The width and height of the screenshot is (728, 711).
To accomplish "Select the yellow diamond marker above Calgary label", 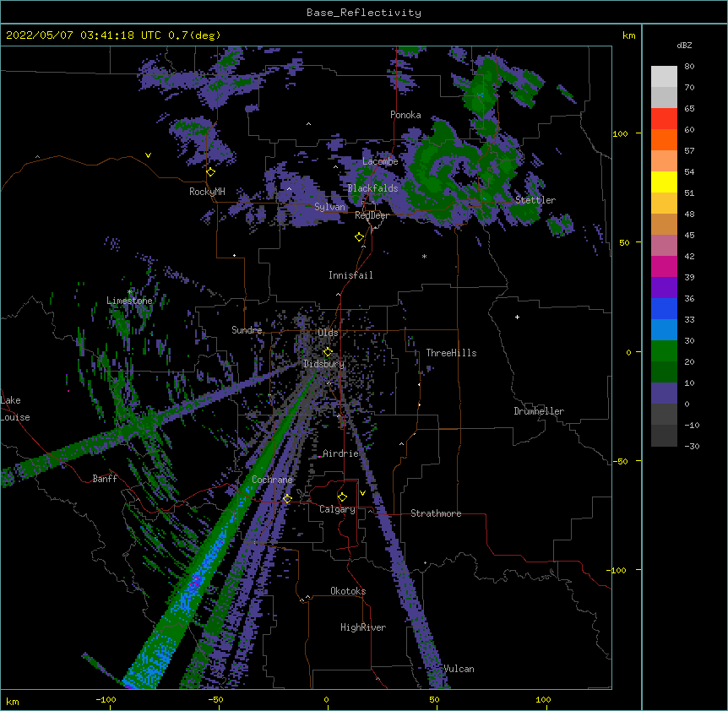I will (342, 497).
